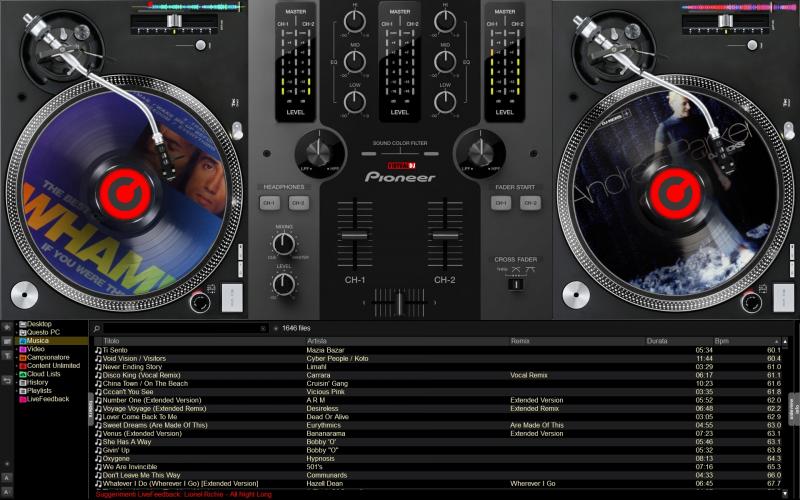Click the folder icon in browser sidebar

pos(7,341)
